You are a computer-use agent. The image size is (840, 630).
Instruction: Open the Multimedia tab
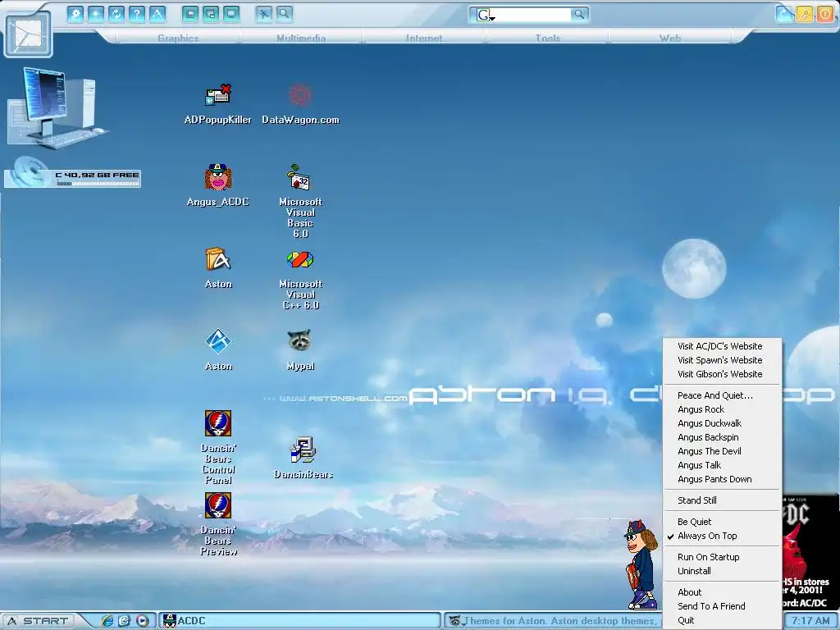click(301, 38)
